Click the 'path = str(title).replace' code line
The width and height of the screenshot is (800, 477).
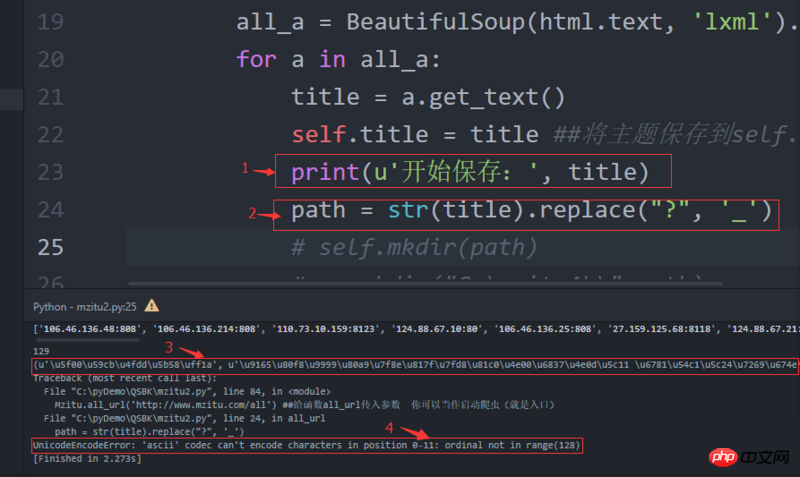(x=532, y=210)
